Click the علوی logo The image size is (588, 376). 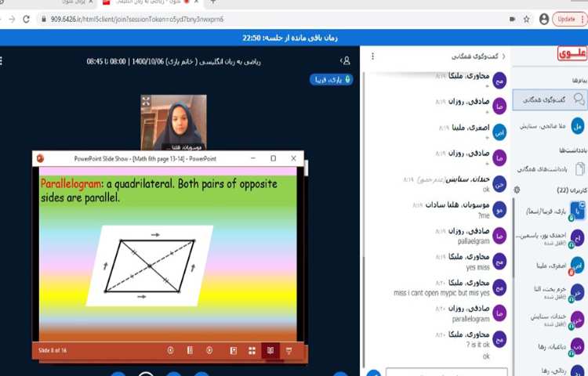point(572,53)
